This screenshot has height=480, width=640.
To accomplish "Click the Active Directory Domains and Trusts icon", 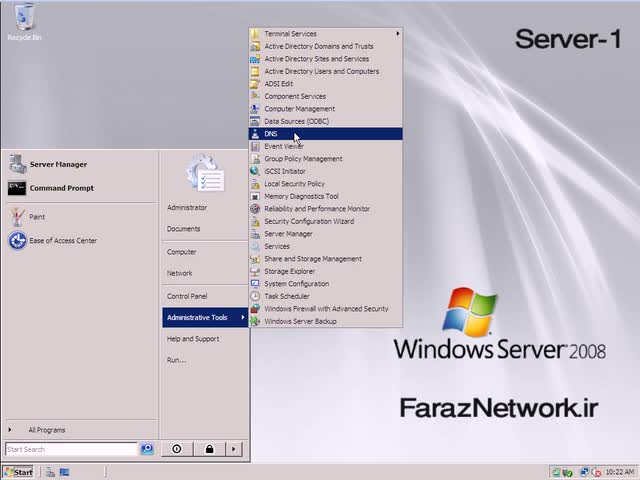I will click(255, 46).
